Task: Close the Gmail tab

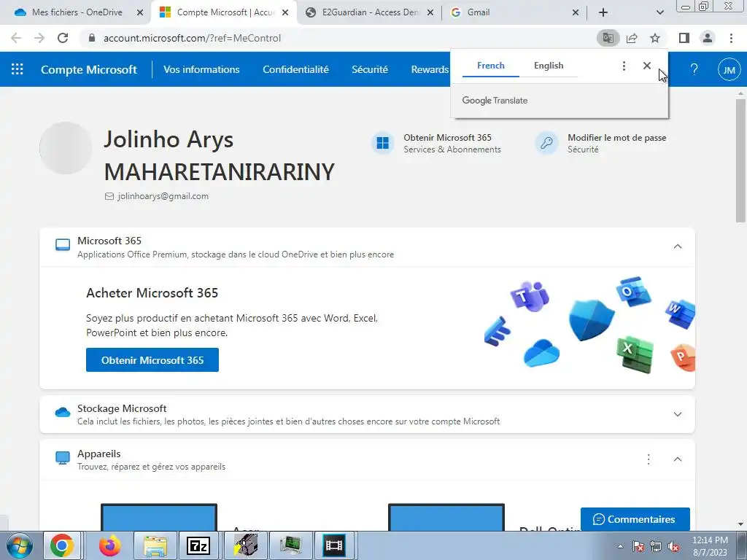Action: [x=576, y=12]
